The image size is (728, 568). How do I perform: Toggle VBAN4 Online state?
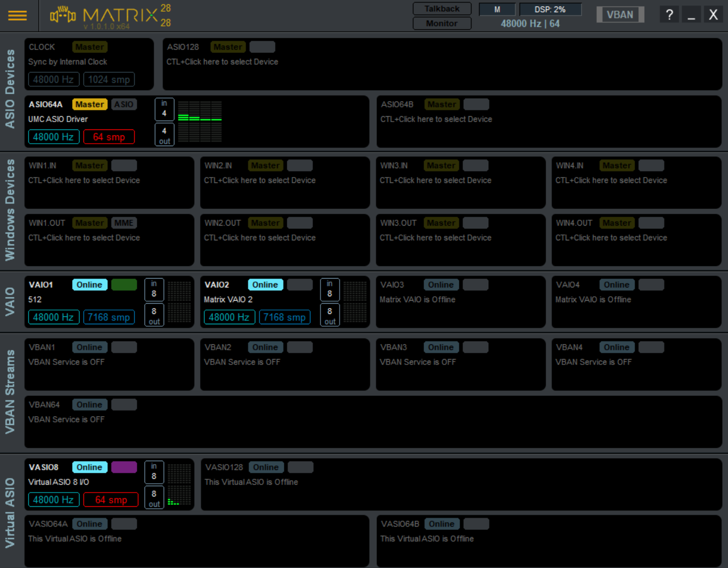pos(617,347)
